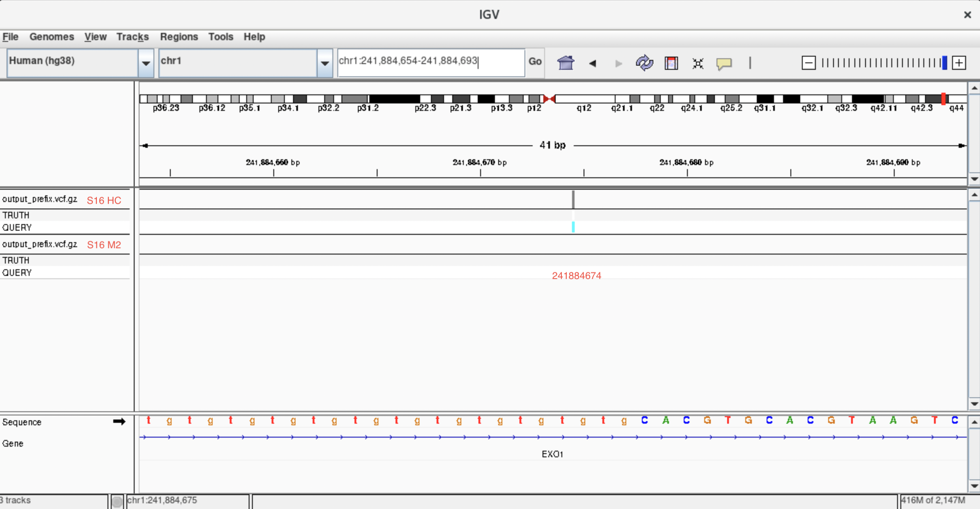The width and height of the screenshot is (980, 509).
Task: Toggle the popup behavior speech bubble icon
Action: [724, 64]
